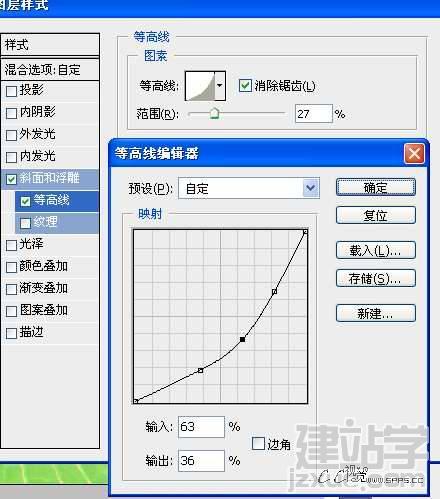Select 斜面和浮雕 bevel and emboss style

click(x=50, y=179)
